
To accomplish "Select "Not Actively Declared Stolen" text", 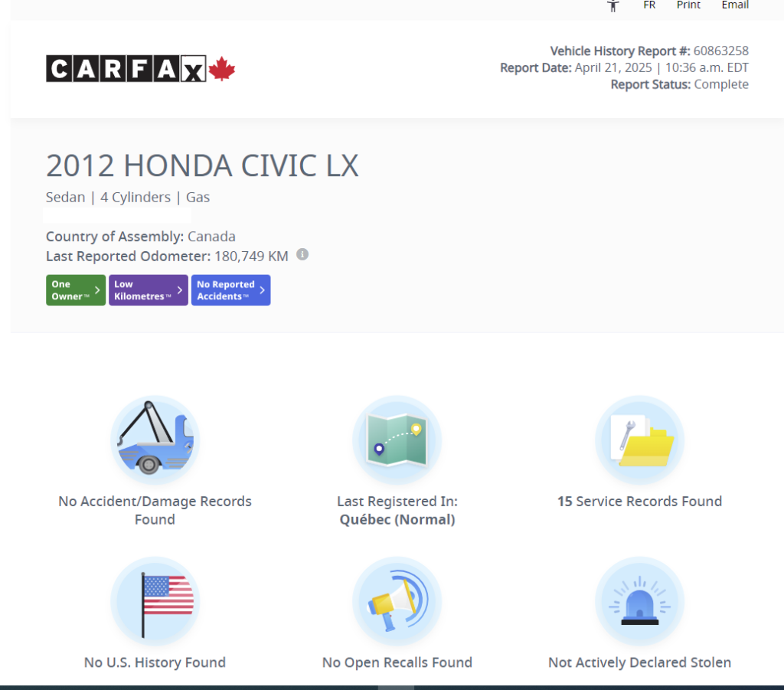I will pyautogui.click(x=639, y=662).
